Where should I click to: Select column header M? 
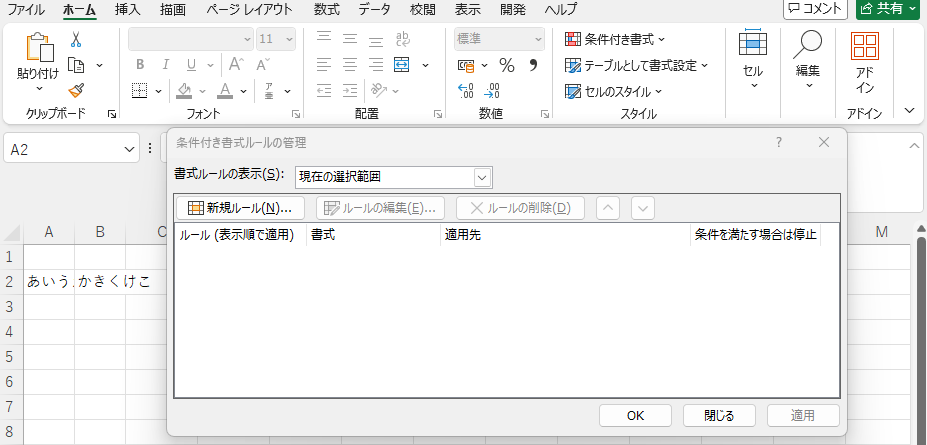tap(881, 233)
